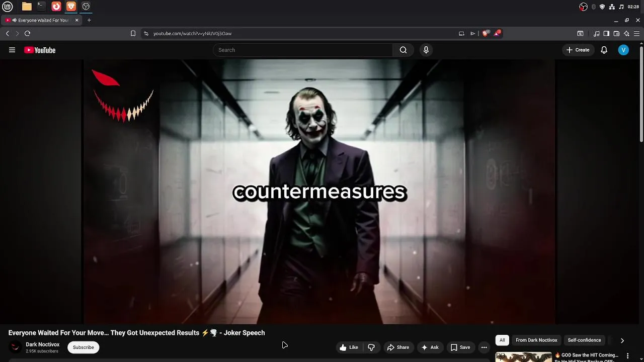
Task: Reload the current page
Action: 28,33
